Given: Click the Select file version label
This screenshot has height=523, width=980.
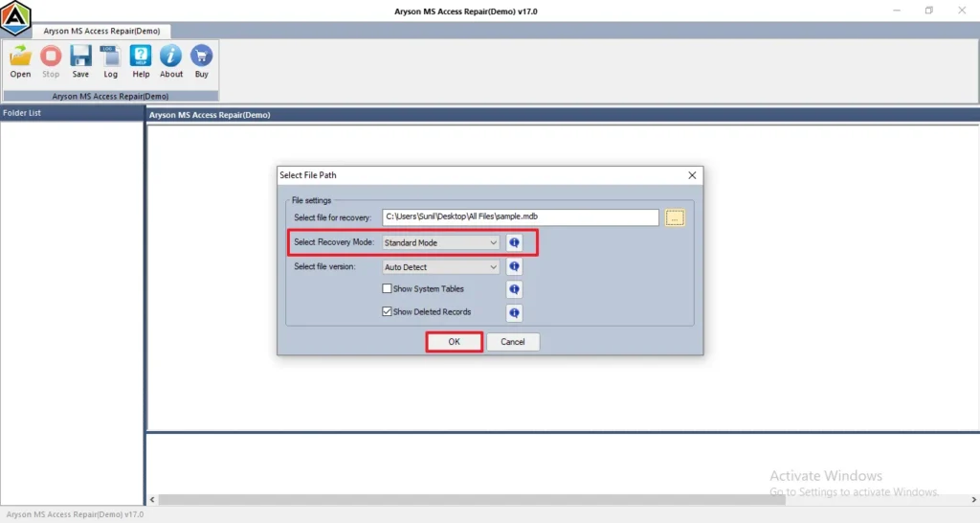Looking at the screenshot, I should (x=324, y=266).
